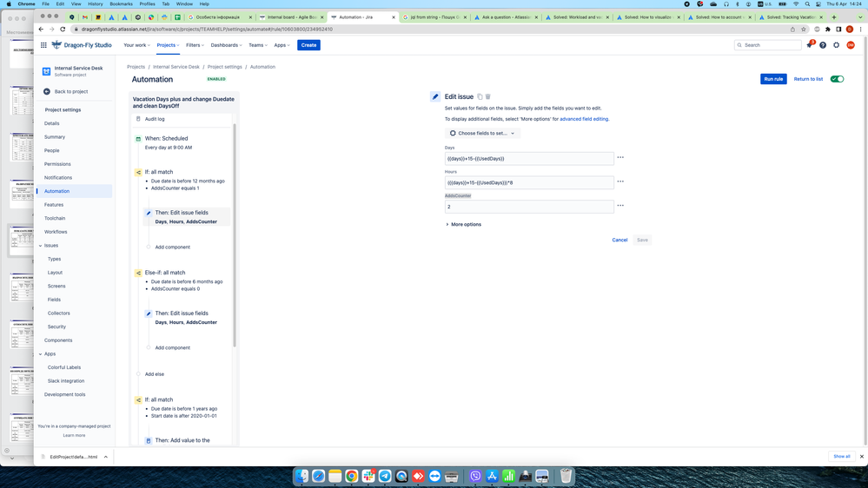868x488 pixels.
Task: Open Choose fields to set dropdown
Action: [482, 134]
